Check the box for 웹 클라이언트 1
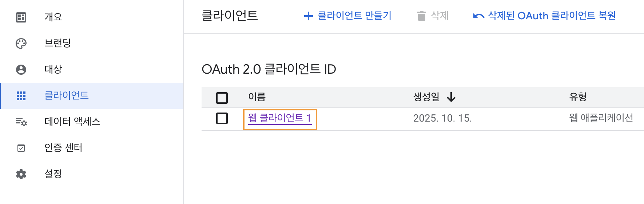Screen dimensions: 644x204 [222, 118]
